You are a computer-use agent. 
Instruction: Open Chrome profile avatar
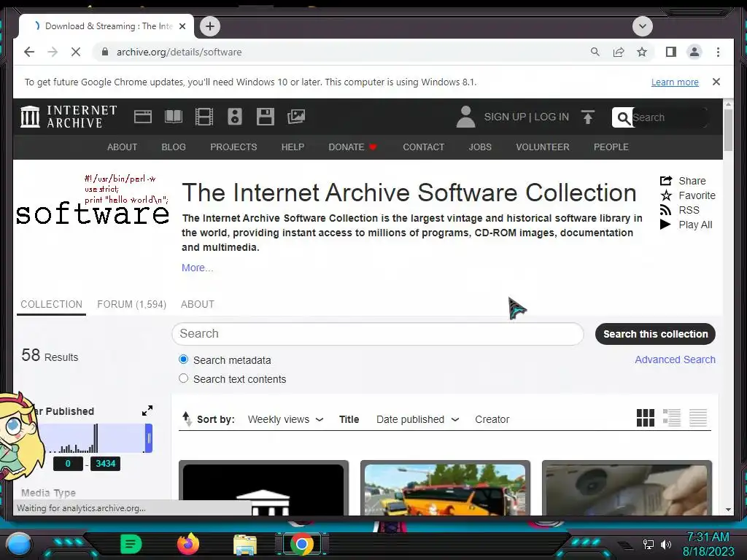point(694,52)
